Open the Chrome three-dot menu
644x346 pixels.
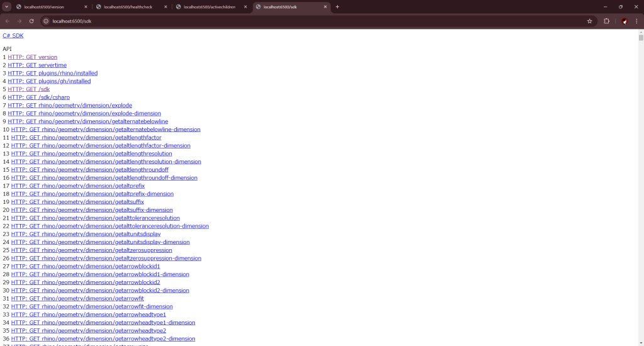click(x=636, y=21)
